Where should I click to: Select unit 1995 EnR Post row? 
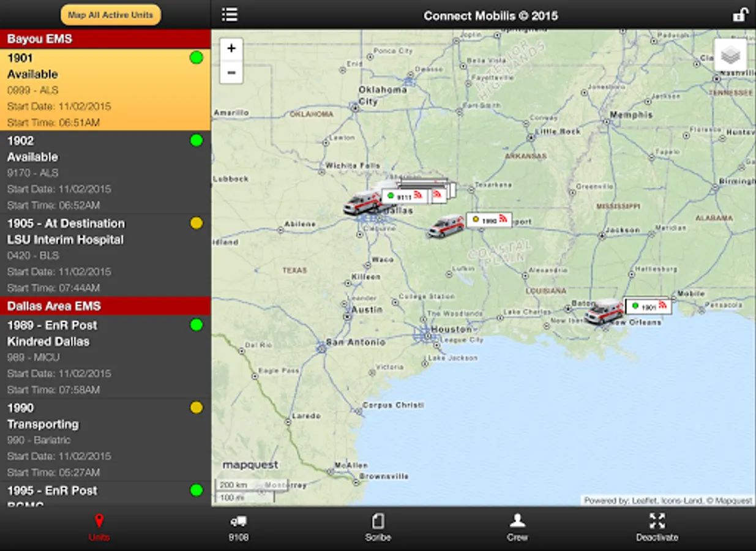coord(105,493)
